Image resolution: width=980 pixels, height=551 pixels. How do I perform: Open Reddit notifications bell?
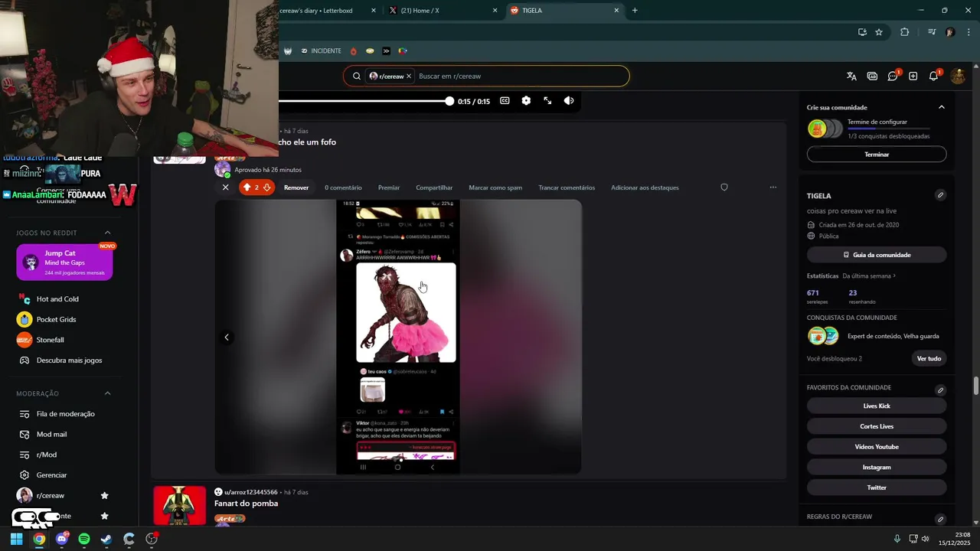click(934, 76)
